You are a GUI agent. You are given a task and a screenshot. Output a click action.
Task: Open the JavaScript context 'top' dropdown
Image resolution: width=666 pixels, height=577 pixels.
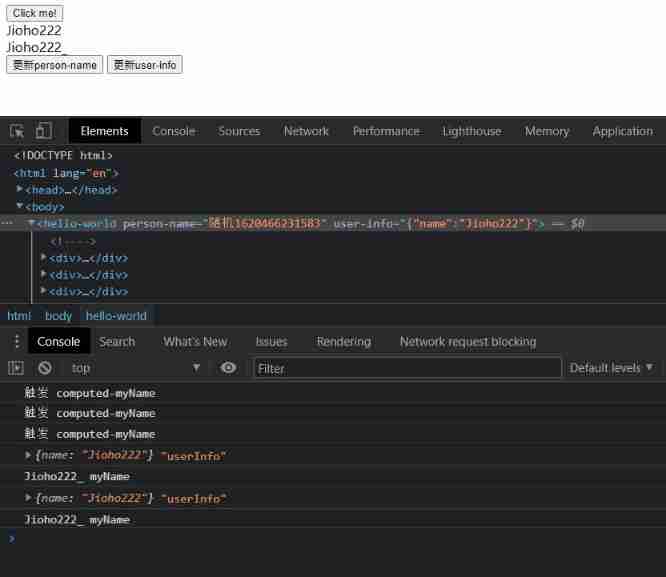coord(135,368)
